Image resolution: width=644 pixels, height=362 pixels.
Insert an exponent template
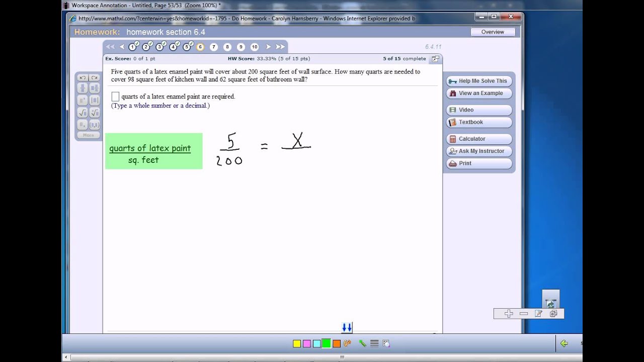pyautogui.click(x=83, y=101)
